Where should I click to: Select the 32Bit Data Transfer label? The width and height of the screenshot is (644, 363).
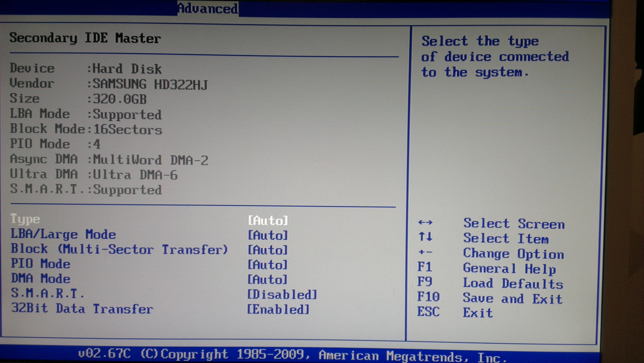82,308
